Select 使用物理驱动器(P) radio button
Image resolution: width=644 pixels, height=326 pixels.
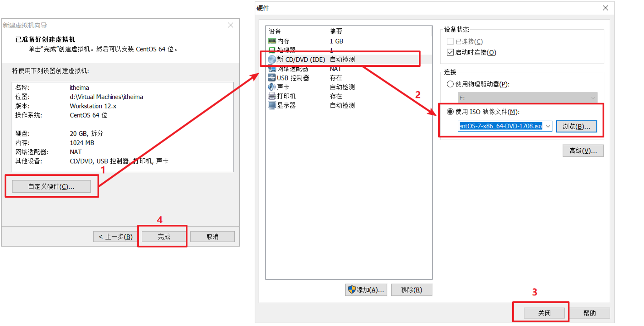(450, 84)
